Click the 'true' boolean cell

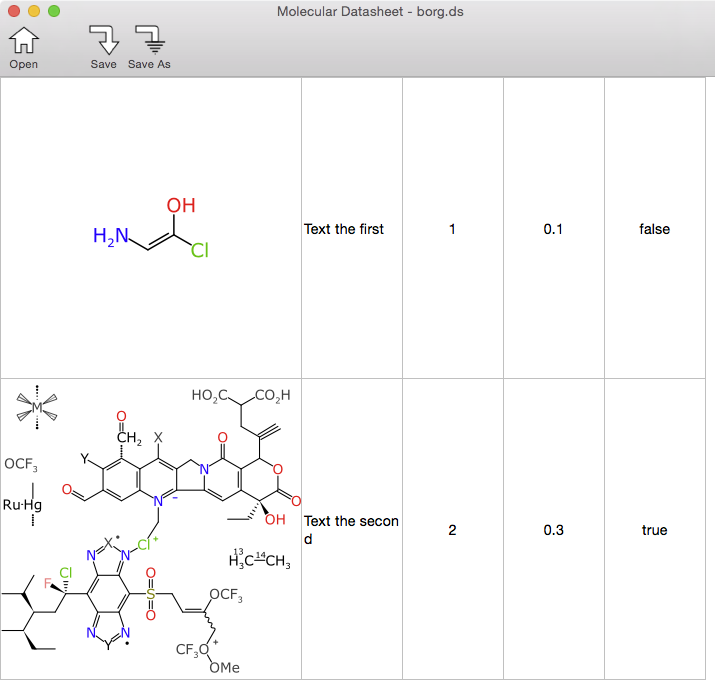(654, 530)
